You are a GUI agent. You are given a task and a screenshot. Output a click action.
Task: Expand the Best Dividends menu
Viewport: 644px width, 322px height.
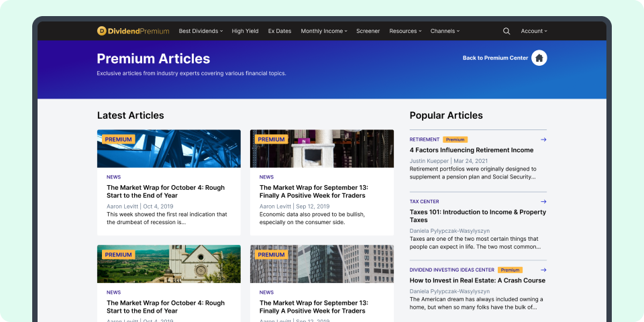pyautogui.click(x=201, y=31)
